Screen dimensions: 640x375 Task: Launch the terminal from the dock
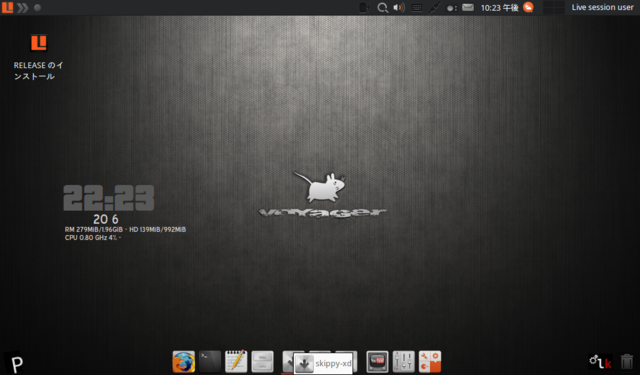coord(210,362)
